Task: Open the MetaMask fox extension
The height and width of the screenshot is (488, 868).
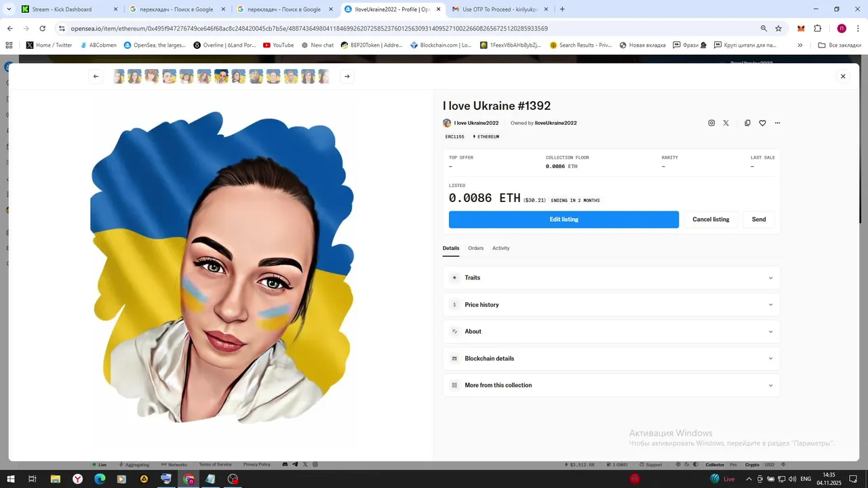Action: [801, 28]
